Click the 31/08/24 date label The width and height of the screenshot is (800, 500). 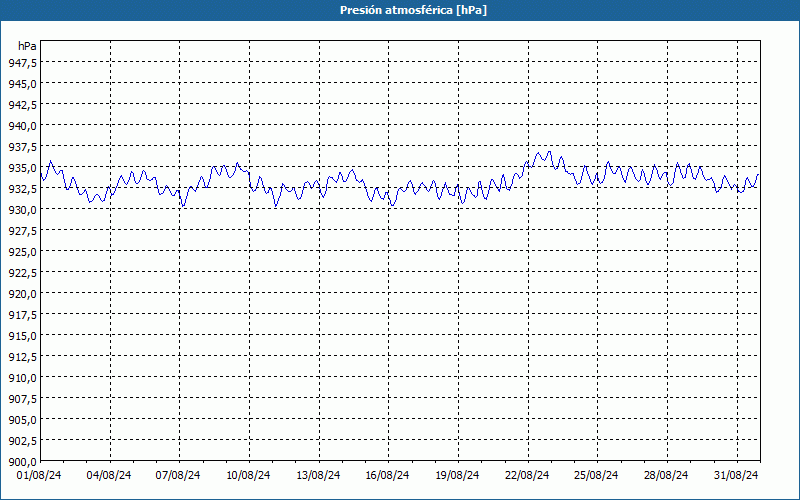click(x=736, y=475)
